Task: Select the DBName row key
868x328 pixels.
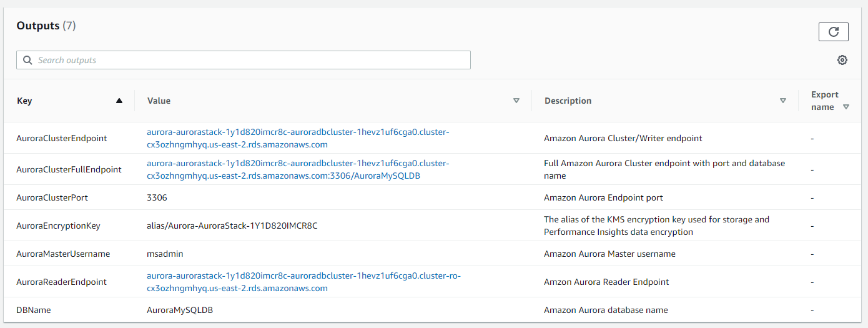Action: pos(34,310)
